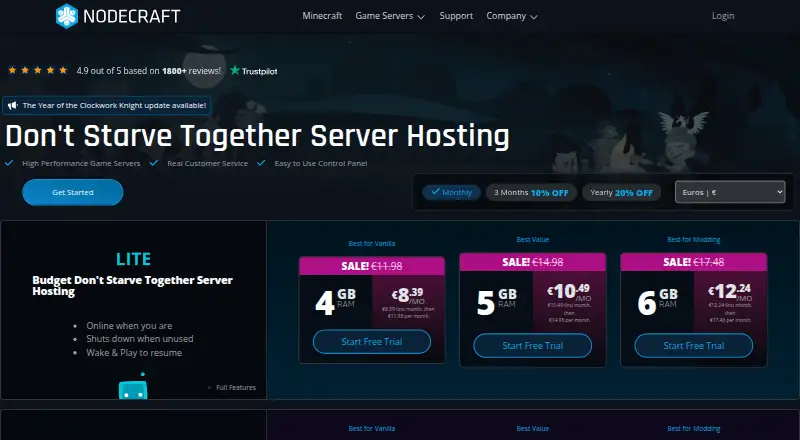
Task: Click Shuts down when unused text
Action: [140, 339]
